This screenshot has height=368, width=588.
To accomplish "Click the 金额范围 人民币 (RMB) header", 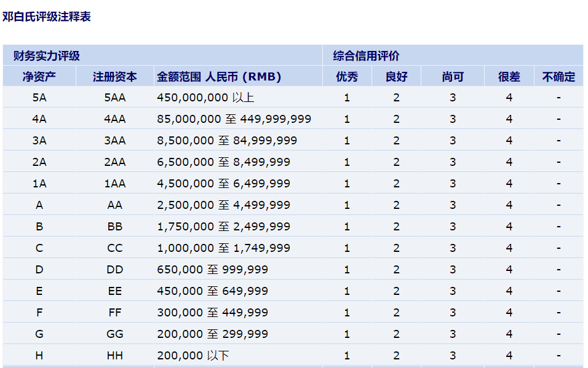I will coord(238,76).
